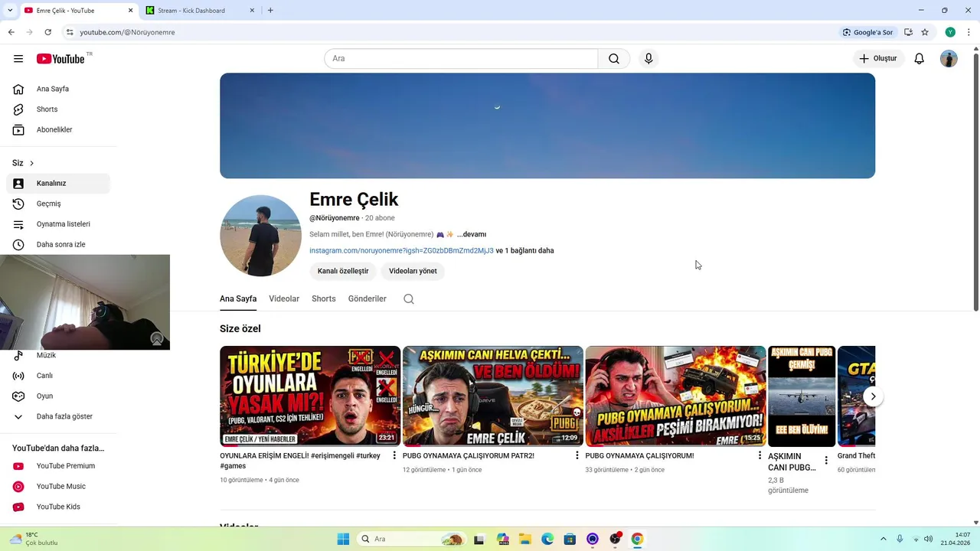Screen dimensions: 980x551
Task: Click ve 1 bağlantı daha
Action: (524, 250)
